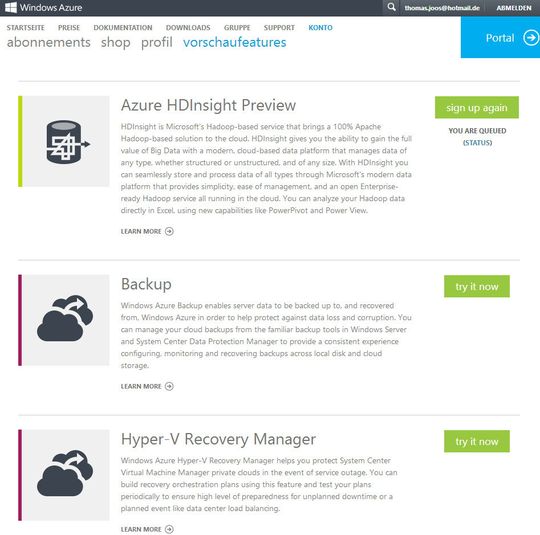Screen dimensions: 540x535
Task: Click try it now for Hyper-V Recovery Manager
Action: (477, 441)
